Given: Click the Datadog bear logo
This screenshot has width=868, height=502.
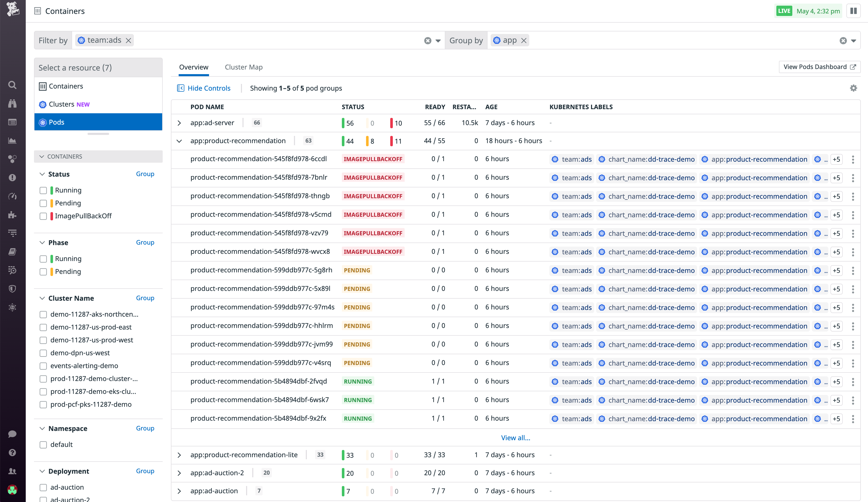Looking at the screenshot, I should click(12, 9).
